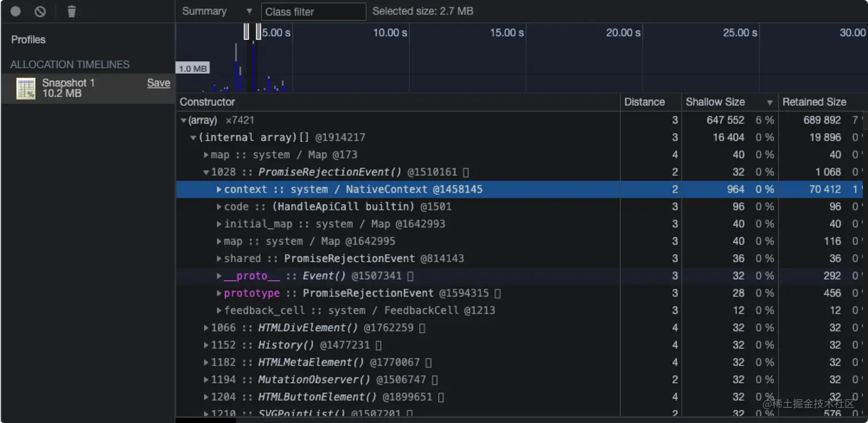This screenshot has width=868, height=423.
Task: Focus the Class filter field
Action: (x=313, y=11)
